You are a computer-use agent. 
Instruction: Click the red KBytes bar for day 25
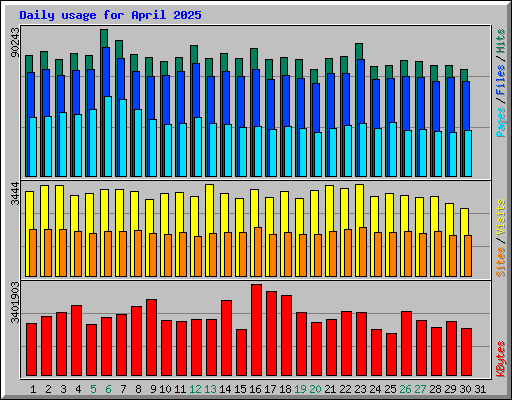click(391, 354)
